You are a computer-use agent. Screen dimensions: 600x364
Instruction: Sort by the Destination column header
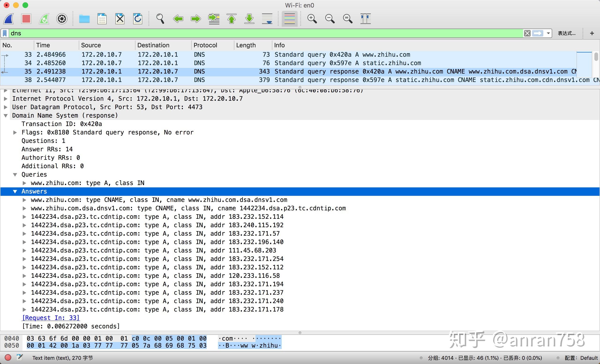click(x=163, y=45)
